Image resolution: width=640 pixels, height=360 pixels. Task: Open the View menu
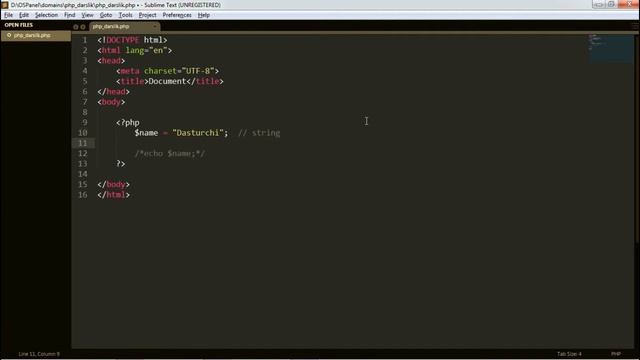tap(87, 15)
